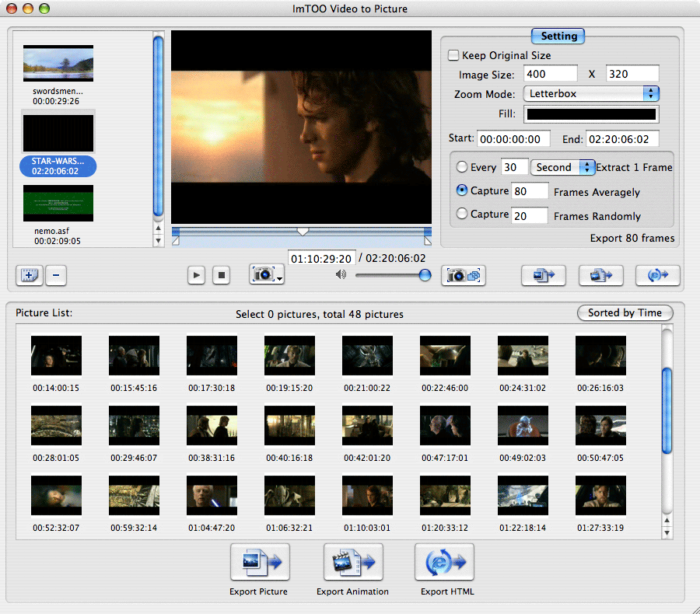Click the Sorted by Time button
Viewport: 700px width, 614px height.
tap(625, 312)
